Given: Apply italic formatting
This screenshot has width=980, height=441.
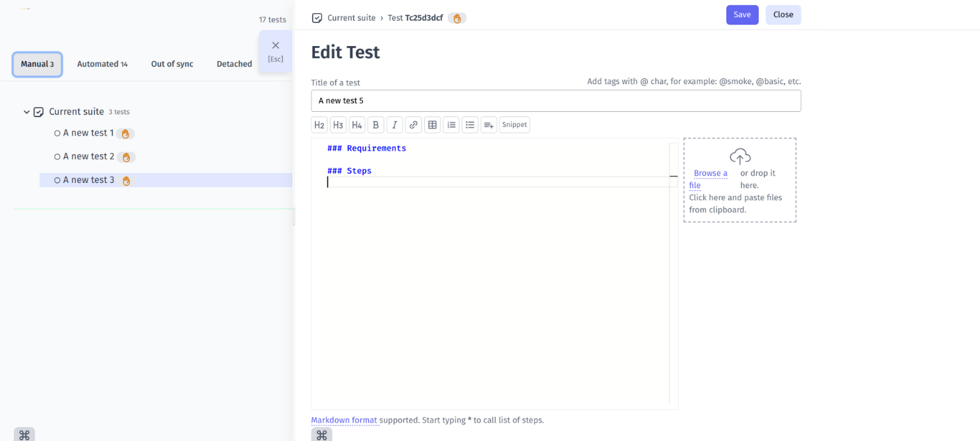Looking at the screenshot, I should pos(395,124).
